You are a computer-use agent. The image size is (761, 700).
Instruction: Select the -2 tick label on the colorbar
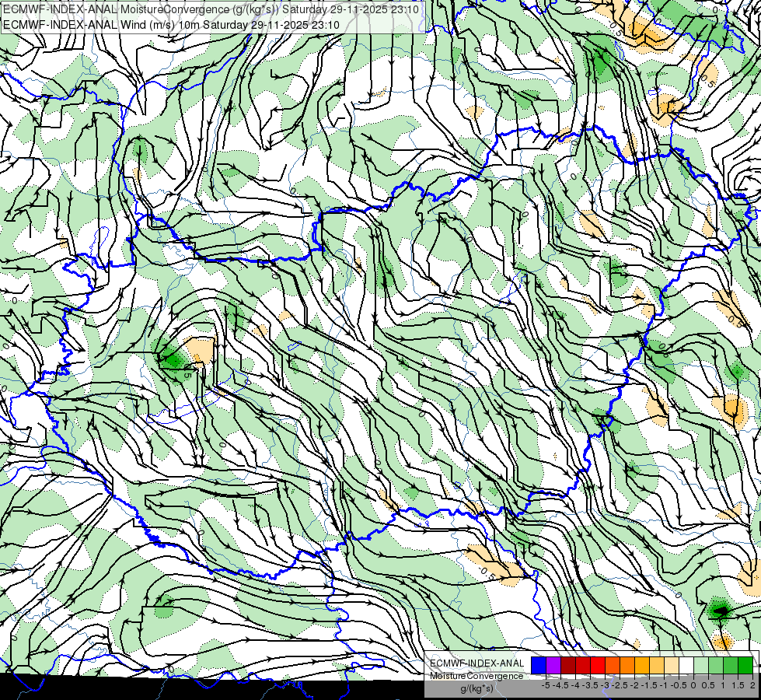coord(634,685)
